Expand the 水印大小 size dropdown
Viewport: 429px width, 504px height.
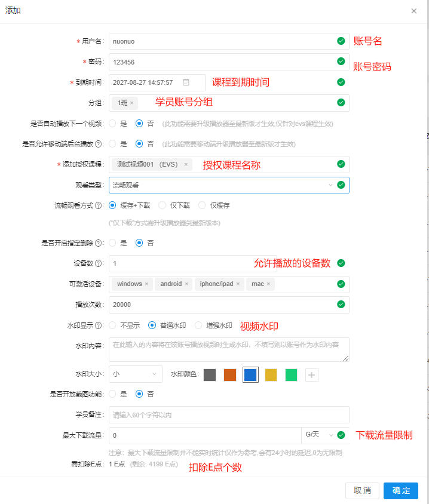click(x=135, y=374)
